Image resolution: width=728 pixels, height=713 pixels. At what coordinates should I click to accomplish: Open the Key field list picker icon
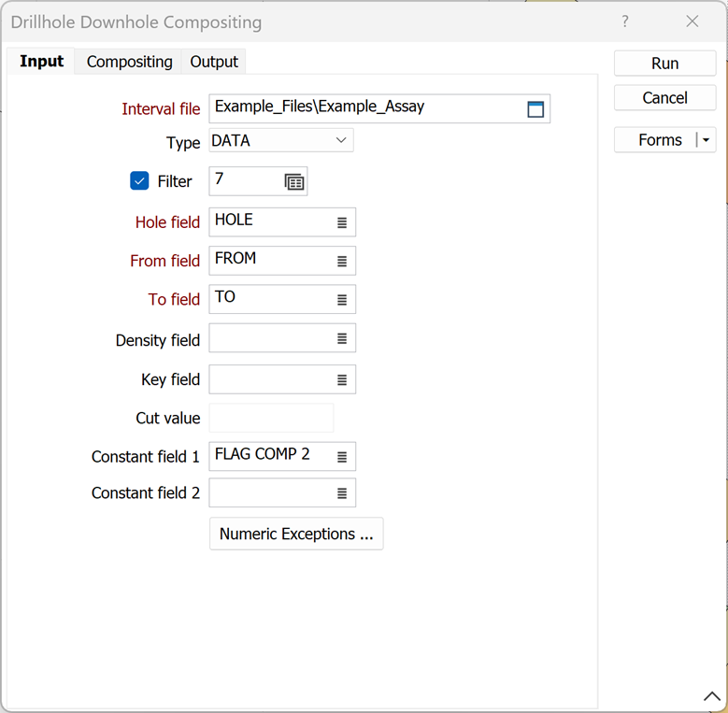pyautogui.click(x=342, y=379)
